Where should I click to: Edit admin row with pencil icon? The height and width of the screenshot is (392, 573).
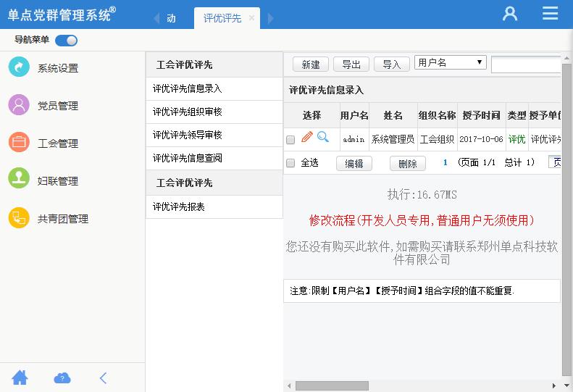pos(307,137)
